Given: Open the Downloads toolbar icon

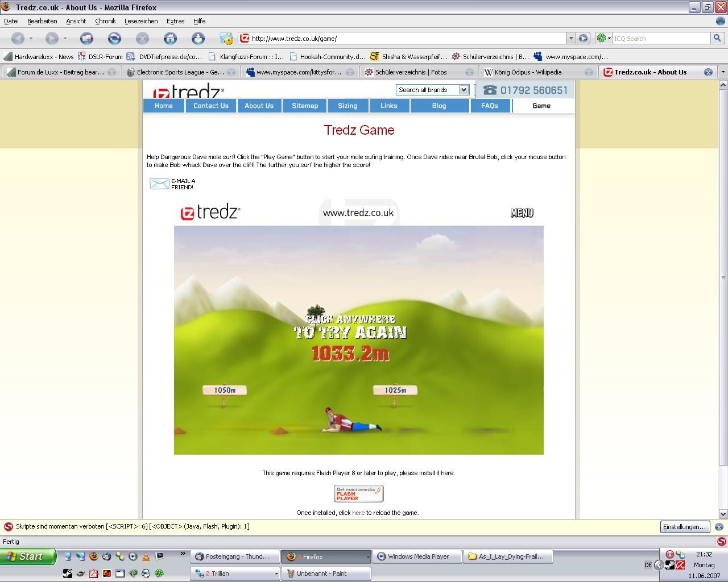Looking at the screenshot, I should click(x=198, y=38).
